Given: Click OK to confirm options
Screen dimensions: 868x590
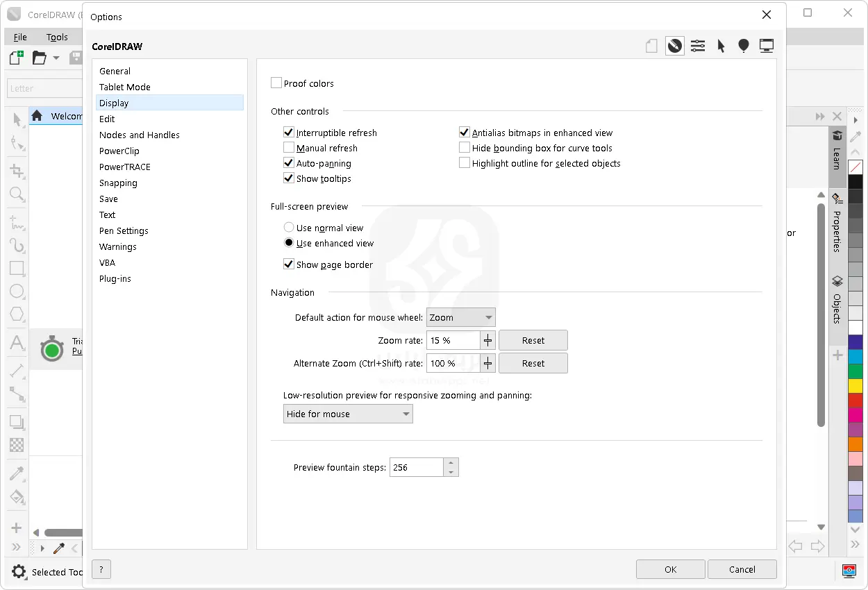Looking at the screenshot, I should point(670,569).
